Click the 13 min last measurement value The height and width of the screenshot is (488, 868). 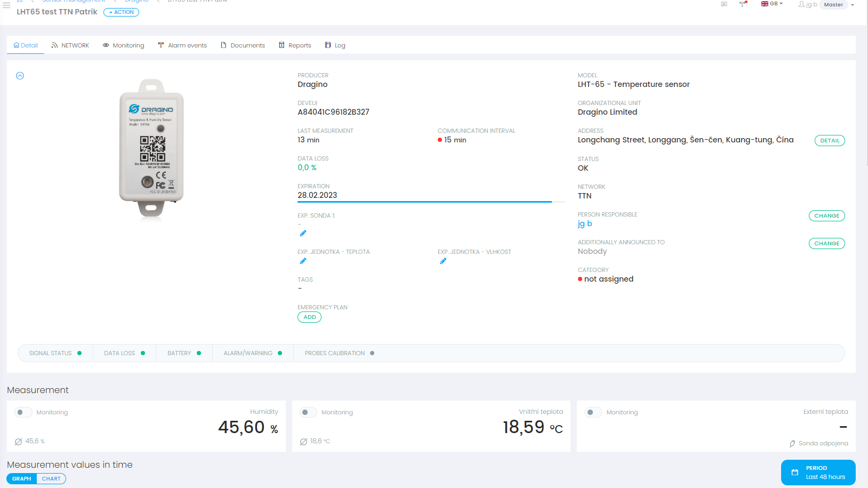pos(308,140)
